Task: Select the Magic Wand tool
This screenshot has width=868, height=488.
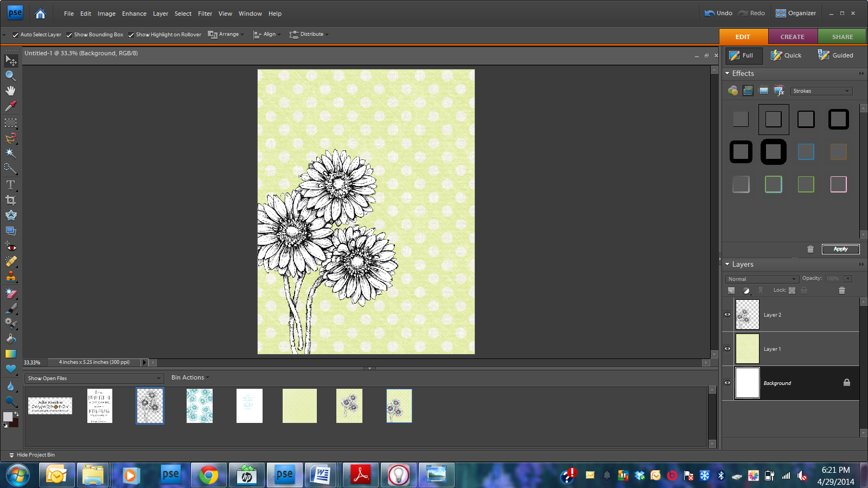Action: [10, 153]
